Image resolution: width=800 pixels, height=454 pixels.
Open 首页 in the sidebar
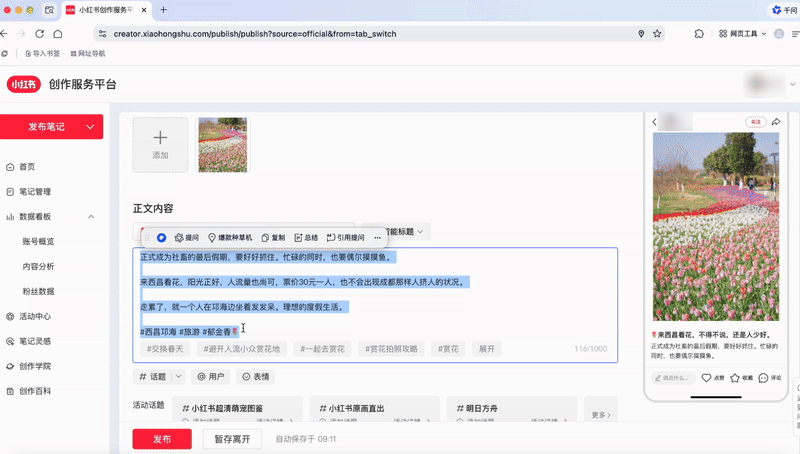[27, 167]
